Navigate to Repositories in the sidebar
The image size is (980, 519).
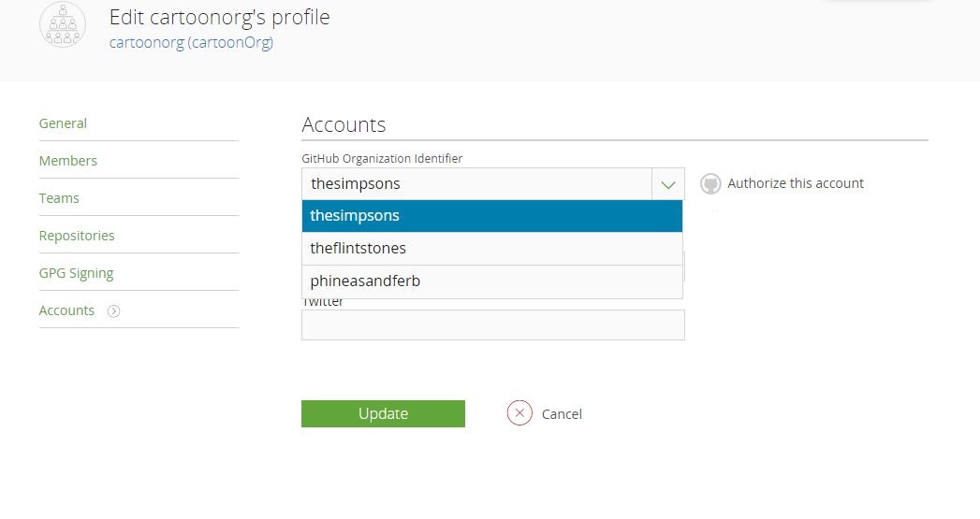click(77, 236)
